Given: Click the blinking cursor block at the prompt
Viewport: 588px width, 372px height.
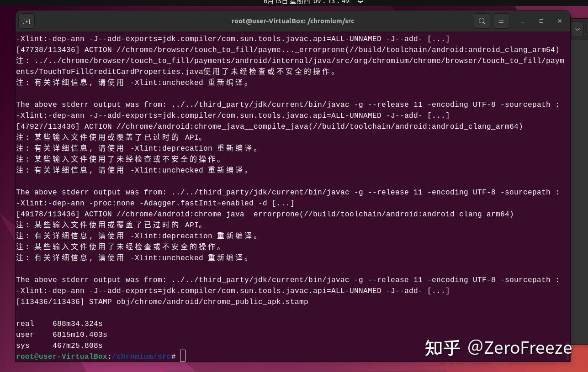Looking at the screenshot, I should [x=182, y=356].
